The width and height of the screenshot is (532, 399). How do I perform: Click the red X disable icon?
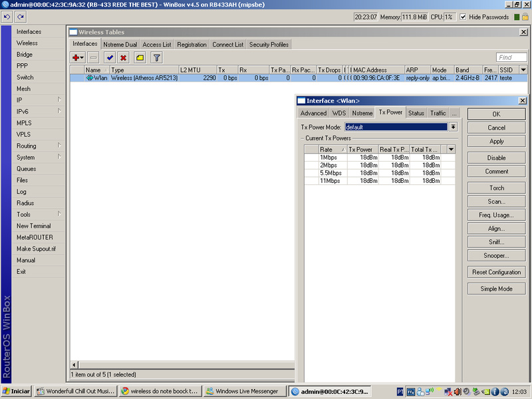coord(124,58)
